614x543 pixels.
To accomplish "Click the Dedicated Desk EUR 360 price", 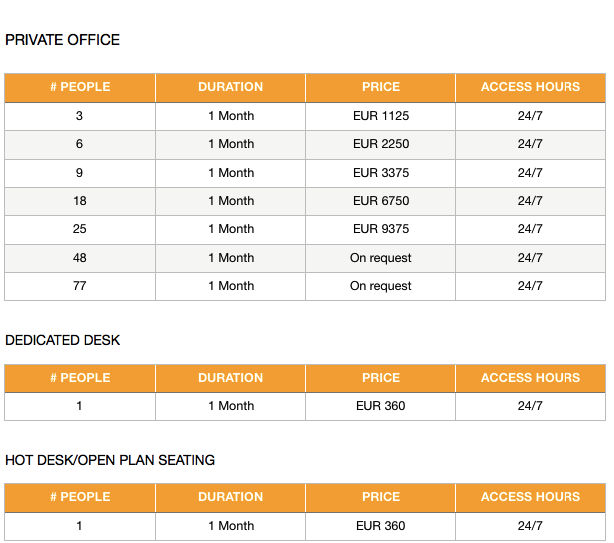I will pyautogui.click(x=381, y=406).
